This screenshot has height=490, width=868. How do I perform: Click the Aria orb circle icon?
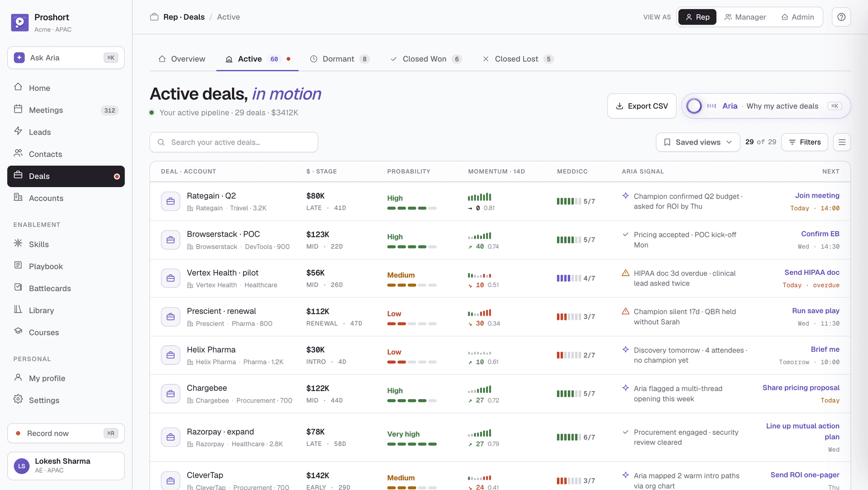click(x=694, y=106)
